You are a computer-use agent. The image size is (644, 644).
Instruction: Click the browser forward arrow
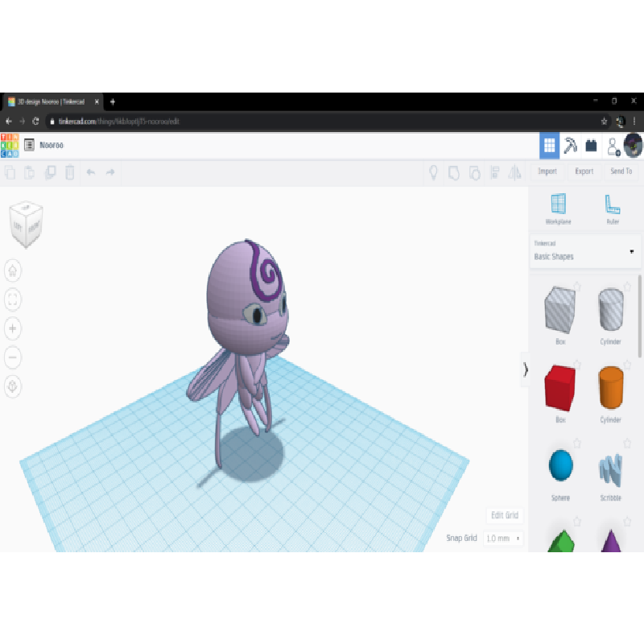(x=23, y=122)
